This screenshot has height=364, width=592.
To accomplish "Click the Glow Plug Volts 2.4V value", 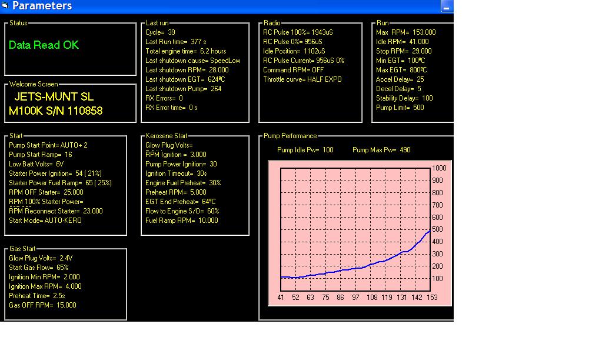I will (41, 258).
